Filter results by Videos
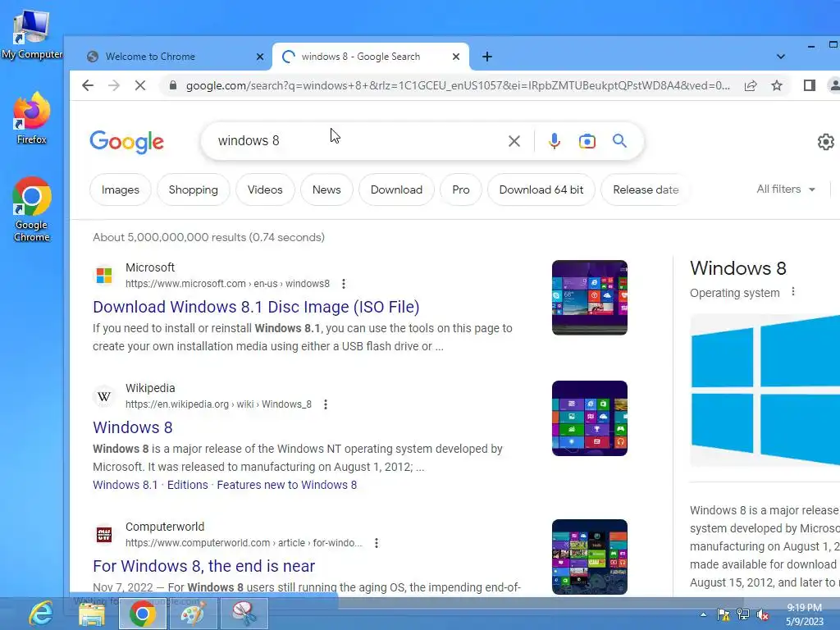The height and width of the screenshot is (630, 840). (265, 189)
